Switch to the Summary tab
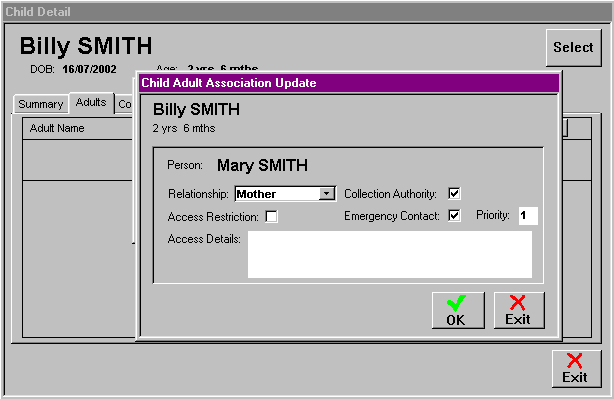The width and height of the screenshot is (614, 399). [x=41, y=104]
